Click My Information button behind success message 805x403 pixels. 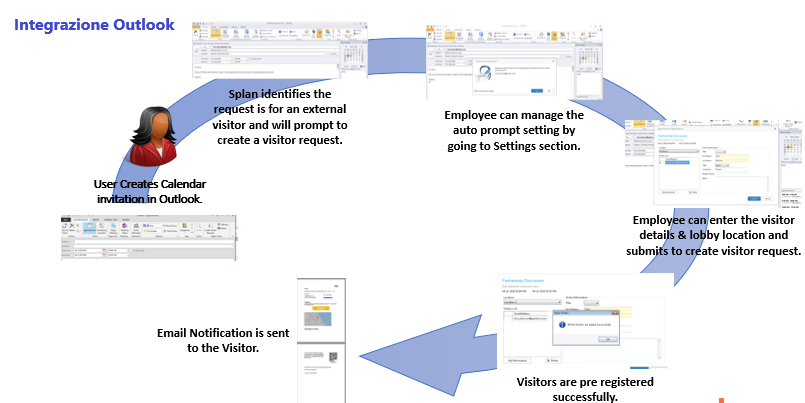coord(517,360)
